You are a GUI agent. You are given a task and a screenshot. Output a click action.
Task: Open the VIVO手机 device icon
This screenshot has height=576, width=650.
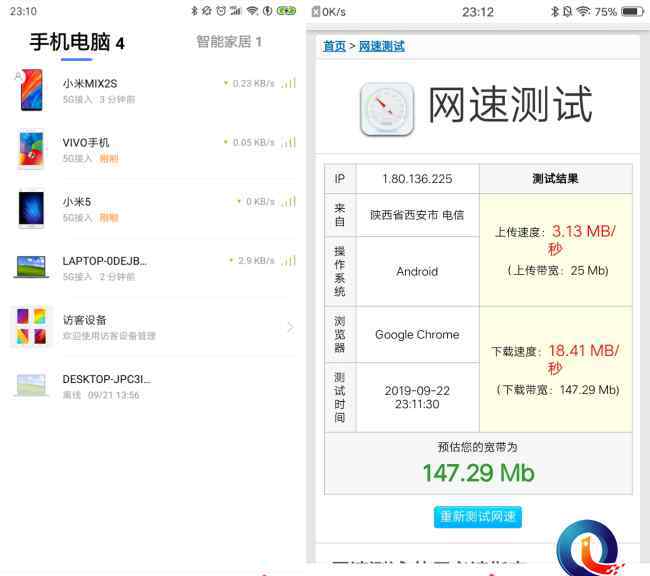click(32, 150)
